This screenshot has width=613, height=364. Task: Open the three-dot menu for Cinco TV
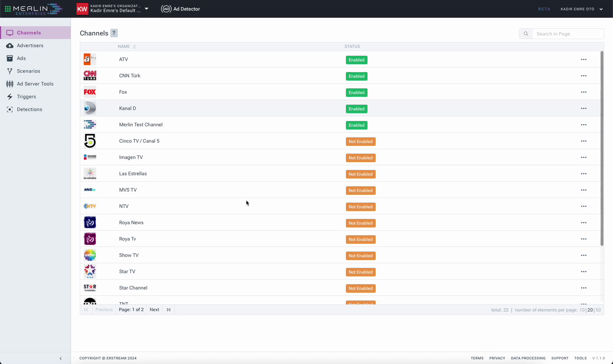[x=584, y=141]
